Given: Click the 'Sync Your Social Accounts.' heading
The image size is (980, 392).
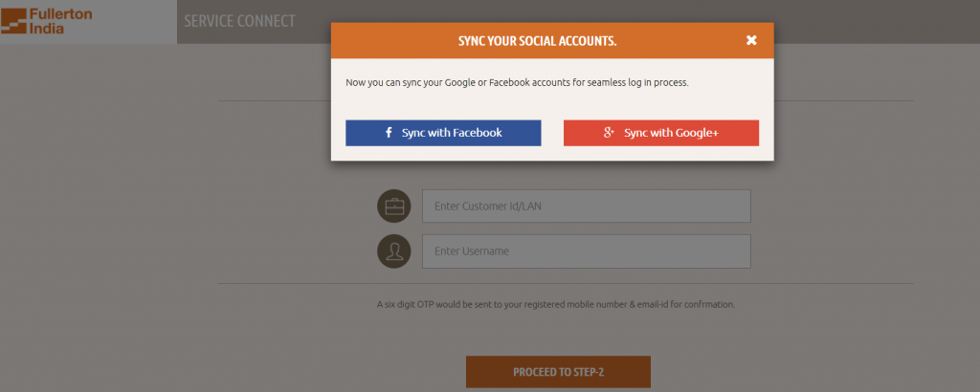Looking at the screenshot, I should pos(538,41).
